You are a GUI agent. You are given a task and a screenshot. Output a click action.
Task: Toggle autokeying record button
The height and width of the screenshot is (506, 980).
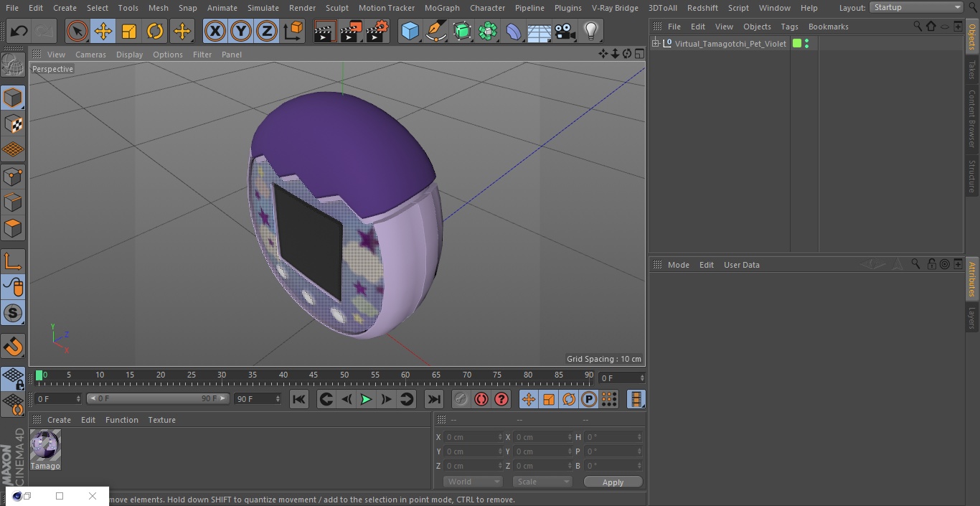[481, 399]
